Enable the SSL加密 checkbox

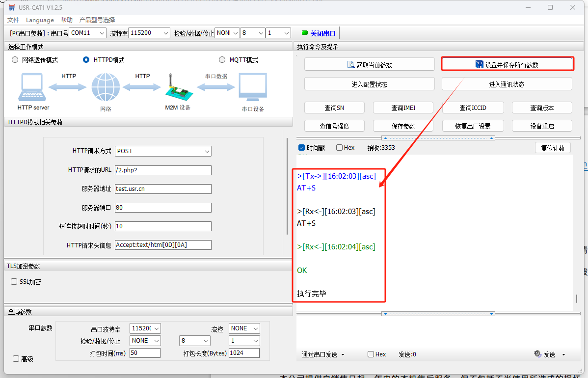[x=14, y=282]
